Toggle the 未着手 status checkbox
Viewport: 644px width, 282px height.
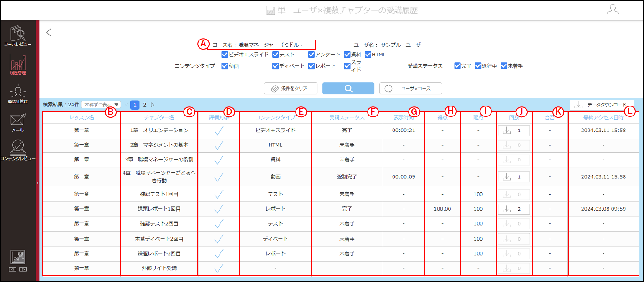click(504, 66)
